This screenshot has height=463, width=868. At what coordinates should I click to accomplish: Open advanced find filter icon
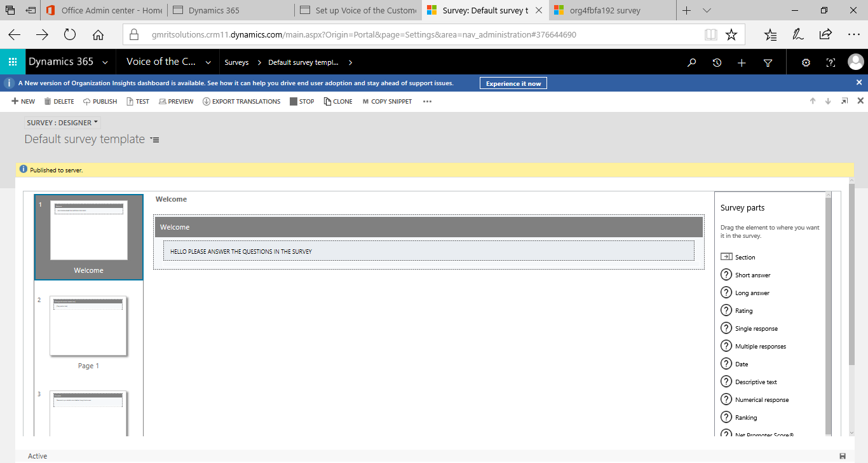point(768,62)
